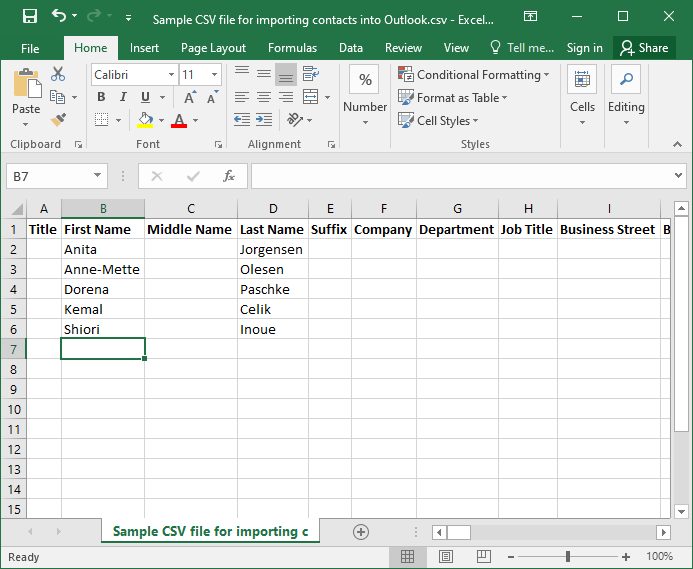This screenshot has height=569, width=693.
Task: Click Decrease Font Size icon
Action: (x=213, y=97)
